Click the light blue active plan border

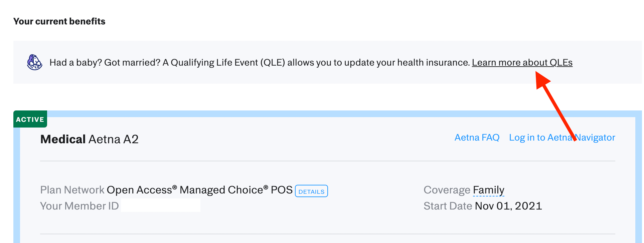334,114
